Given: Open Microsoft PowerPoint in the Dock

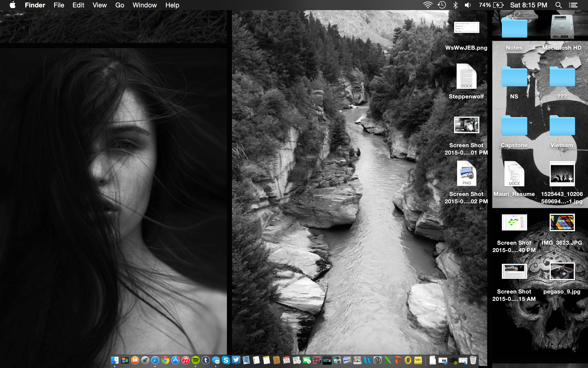Looking at the screenshot, I should (x=398, y=360).
